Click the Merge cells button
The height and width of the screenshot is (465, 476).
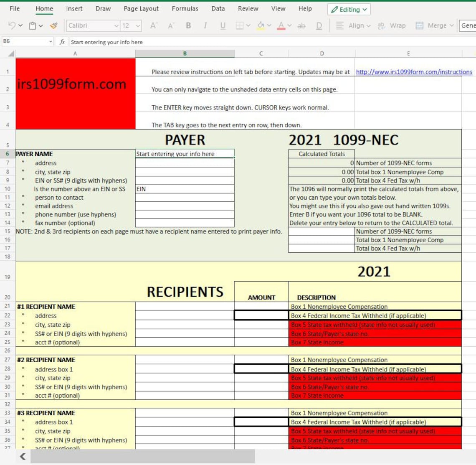click(x=434, y=25)
